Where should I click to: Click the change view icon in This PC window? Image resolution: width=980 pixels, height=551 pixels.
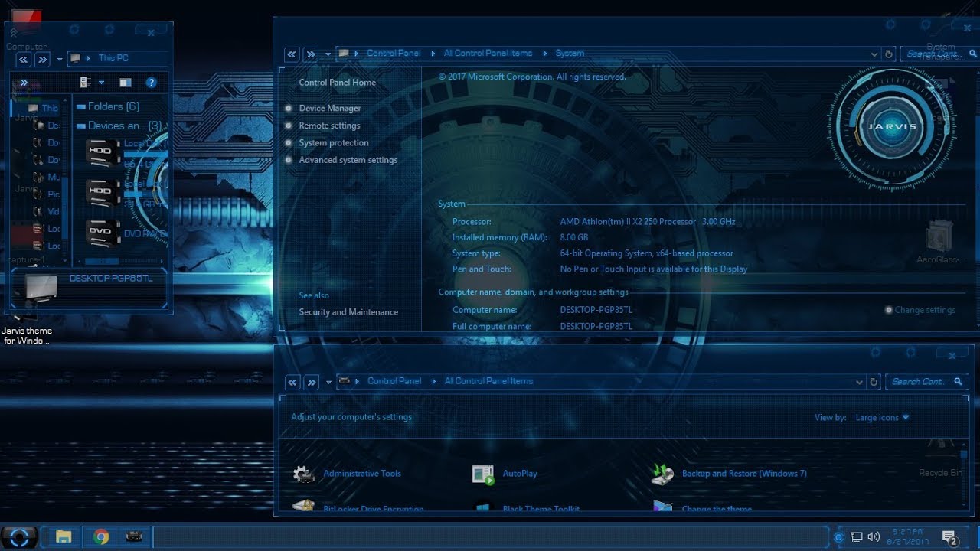(85, 83)
